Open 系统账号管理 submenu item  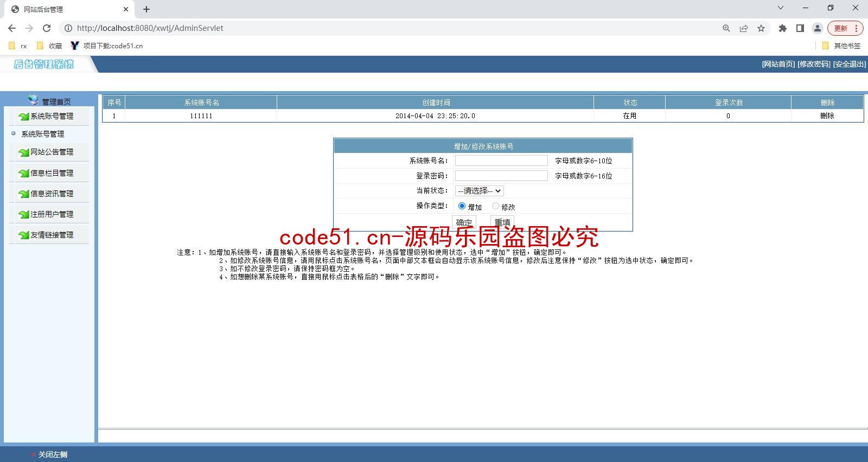click(43, 134)
